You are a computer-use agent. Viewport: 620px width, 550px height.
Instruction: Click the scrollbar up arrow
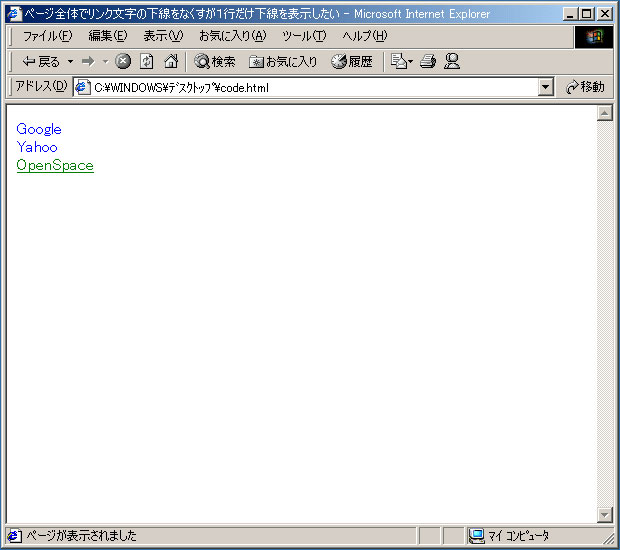point(605,113)
